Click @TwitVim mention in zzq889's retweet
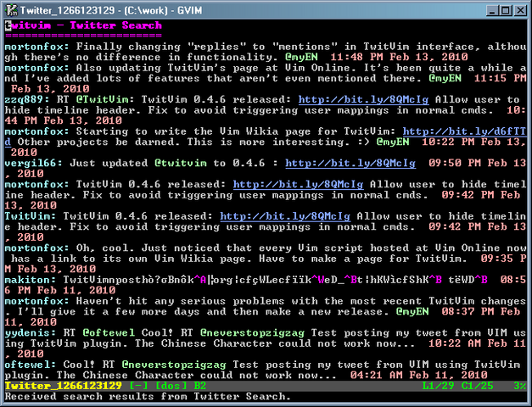This screenshot has height=407, width=532. click(x=102, y=100)
